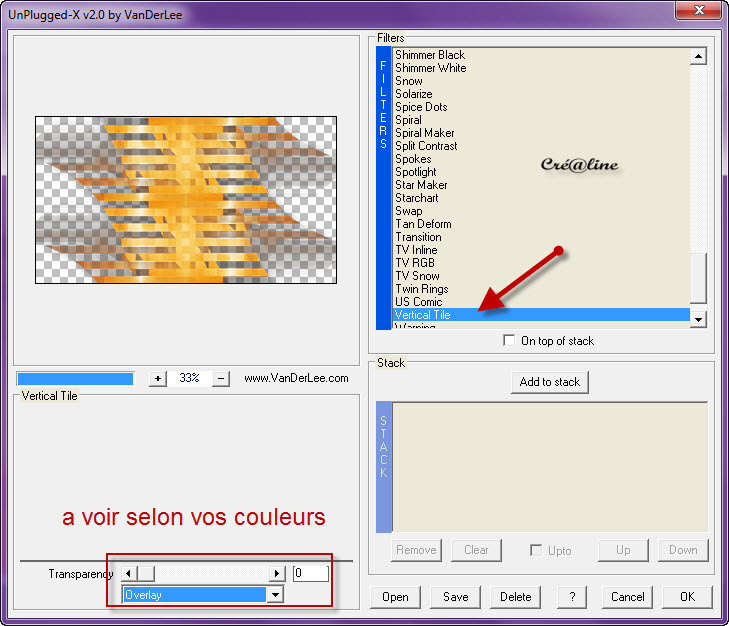
Task: Click the zoom in plus button
Action: tap(158, 379)
